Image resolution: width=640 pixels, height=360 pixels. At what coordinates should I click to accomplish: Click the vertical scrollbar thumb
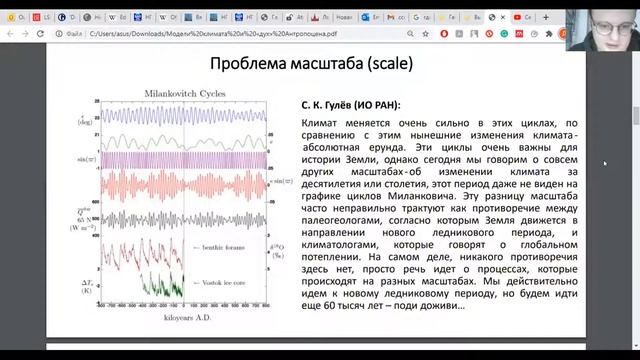click(636, 116)
